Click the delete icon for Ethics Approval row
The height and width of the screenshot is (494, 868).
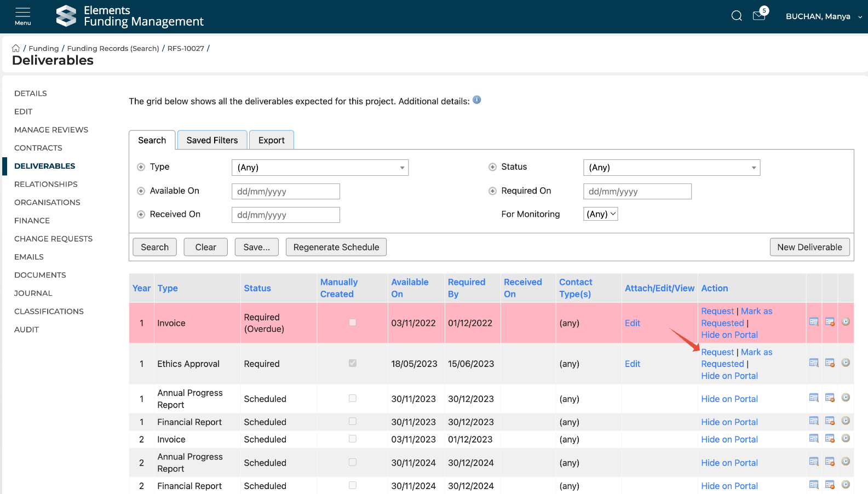click(x=830, y=363)
